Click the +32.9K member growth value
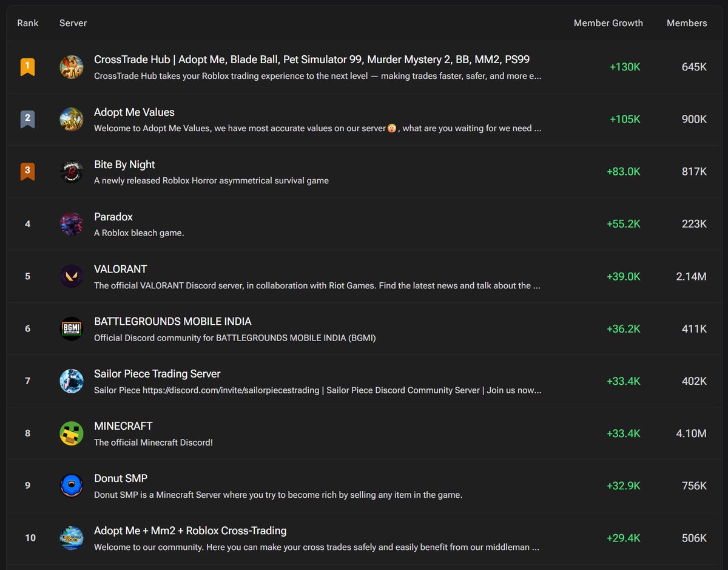The width and height of the screenshot is (728, 570). 624,486
